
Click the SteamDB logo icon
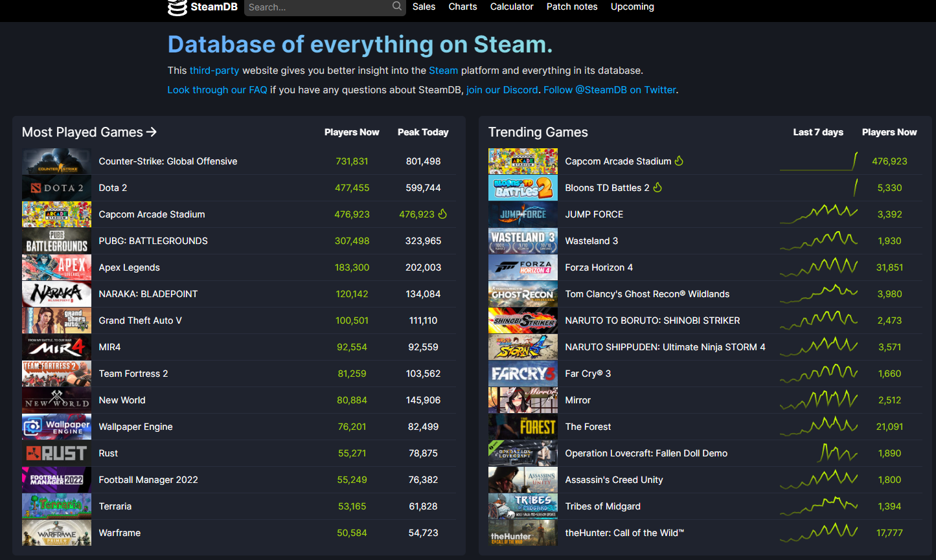coord(177,7)
